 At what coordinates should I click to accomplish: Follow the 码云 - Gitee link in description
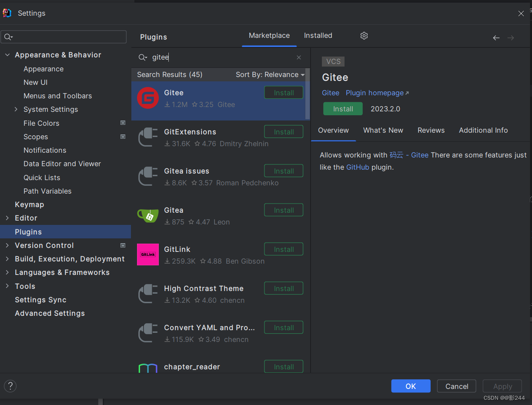click(409, 155)
